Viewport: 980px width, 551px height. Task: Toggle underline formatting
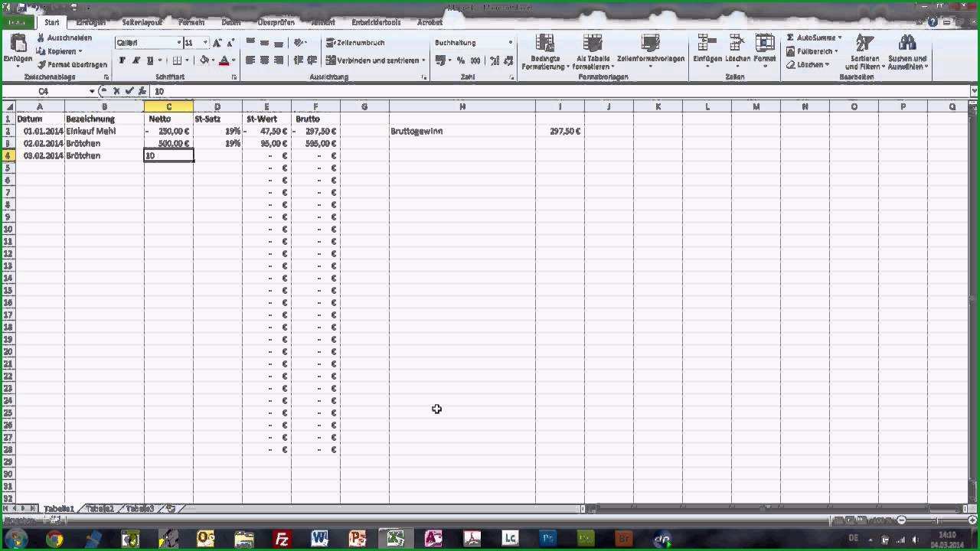[x=149, y=60]
